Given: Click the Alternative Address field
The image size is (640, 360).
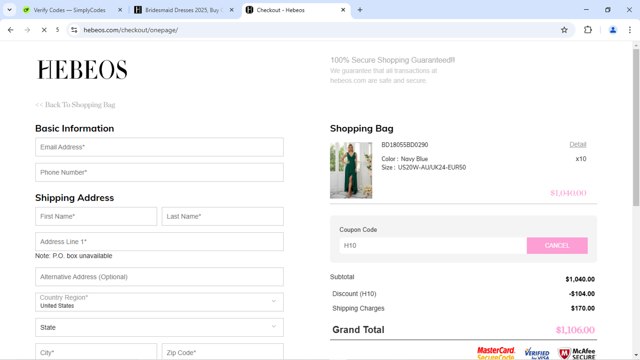Looking at the screenshot, I should [159, 277].
